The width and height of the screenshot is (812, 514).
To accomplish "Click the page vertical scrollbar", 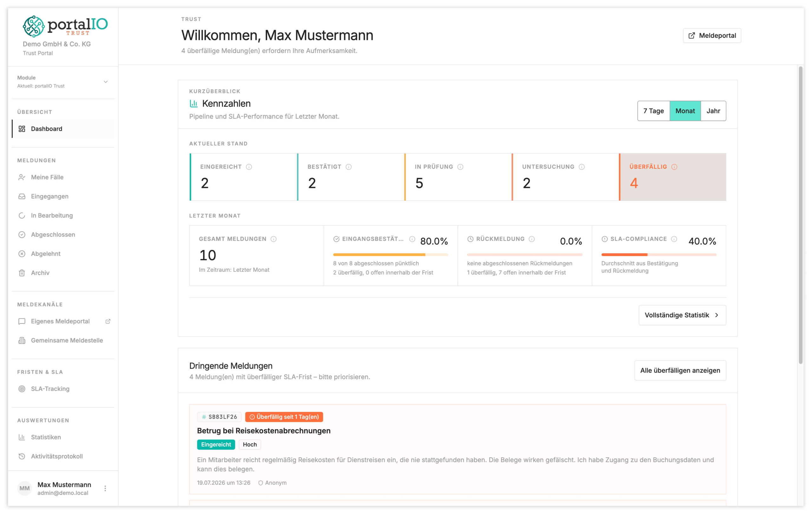I will [800, 215].
